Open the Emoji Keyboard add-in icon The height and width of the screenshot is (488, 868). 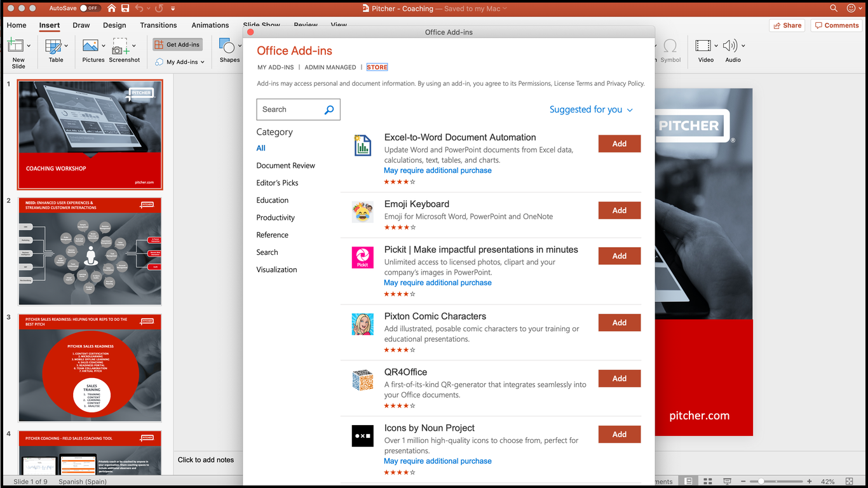coord(362,212)
